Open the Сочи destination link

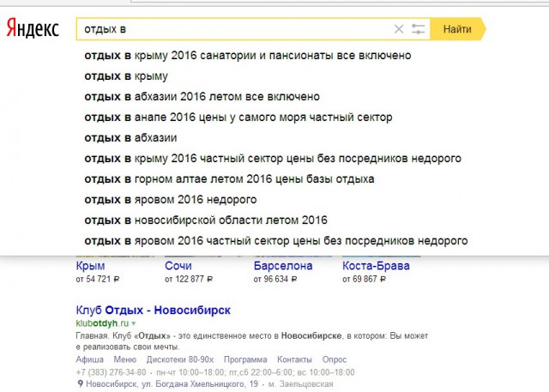coord(178,266)
